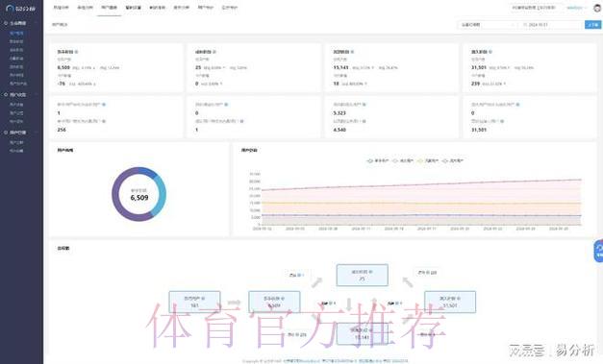Click the 4,540 value

click(x=339, y=130)
